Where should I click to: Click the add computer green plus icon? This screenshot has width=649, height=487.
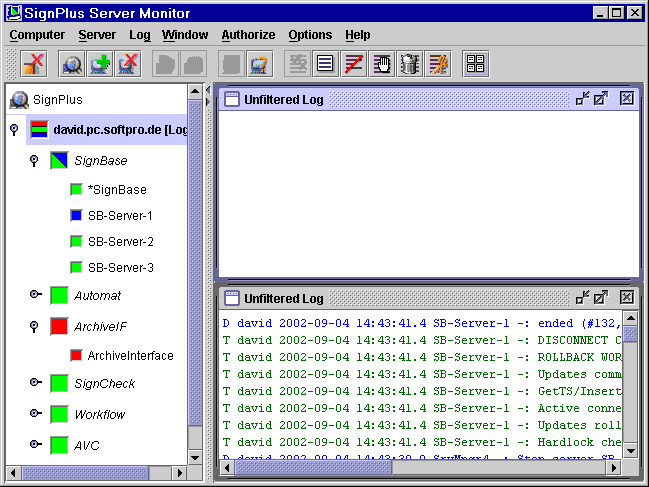[x=100, y=65]
